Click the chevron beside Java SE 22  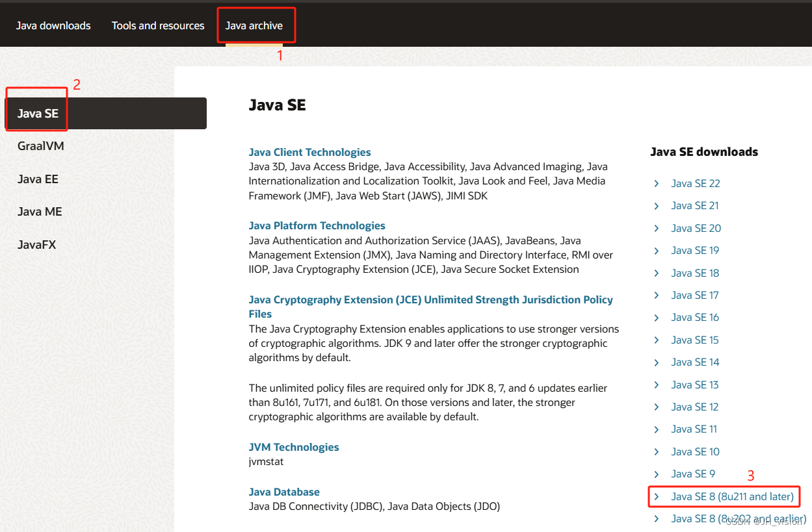pos(657,184)
